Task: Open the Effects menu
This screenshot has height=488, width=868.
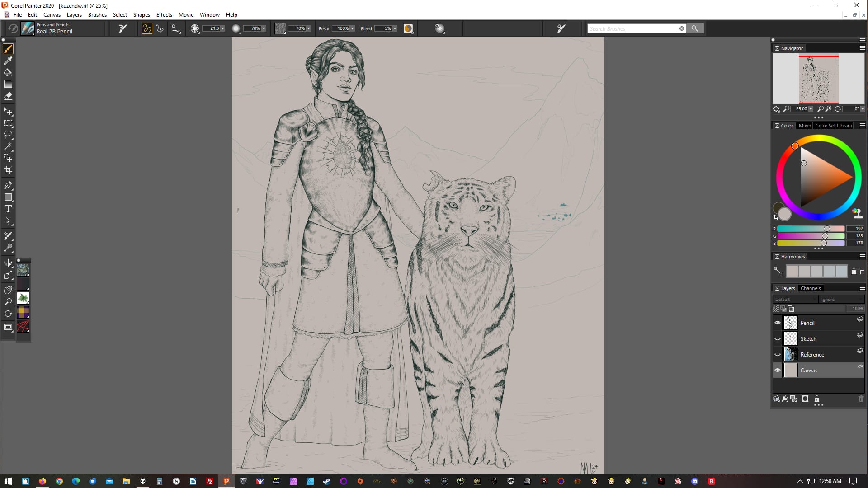Action: (x=164, y=14)
